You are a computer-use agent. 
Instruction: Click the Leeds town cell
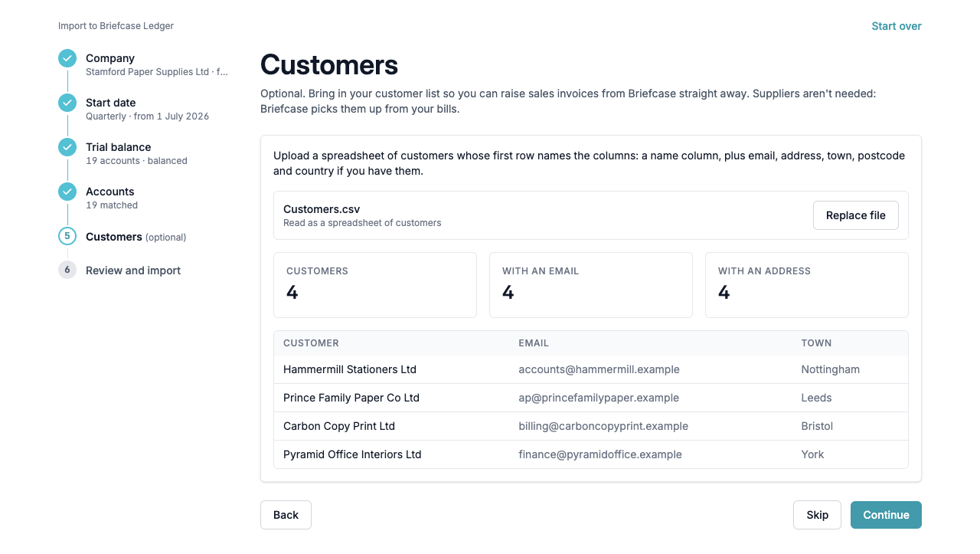tap(816, 398)
